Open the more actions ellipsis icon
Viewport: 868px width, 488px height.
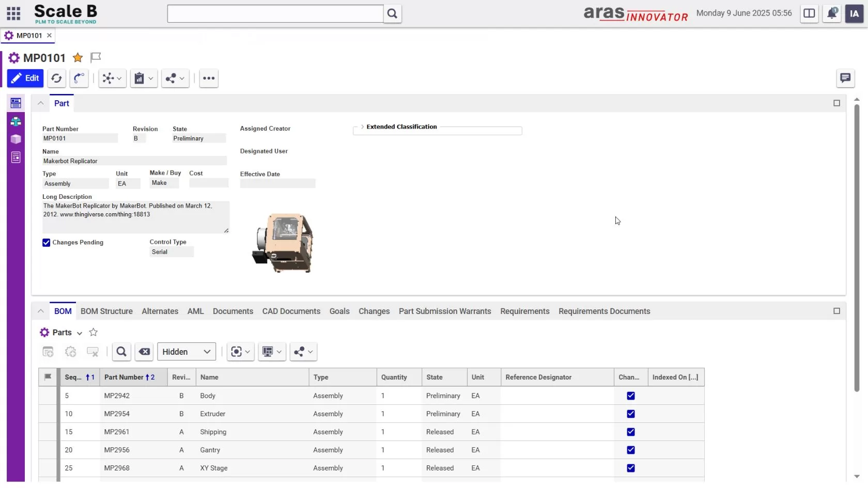pyautogui.click(x=208, y=78)
